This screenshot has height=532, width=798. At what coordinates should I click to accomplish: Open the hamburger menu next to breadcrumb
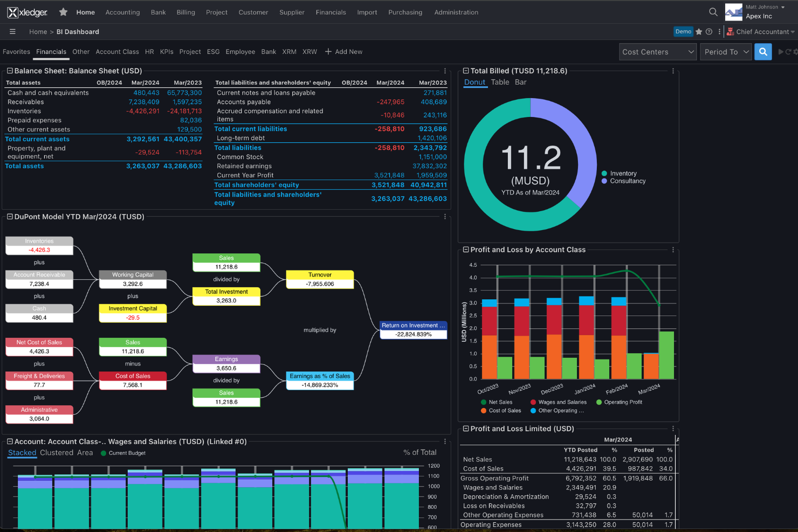(x=12, y=31)
